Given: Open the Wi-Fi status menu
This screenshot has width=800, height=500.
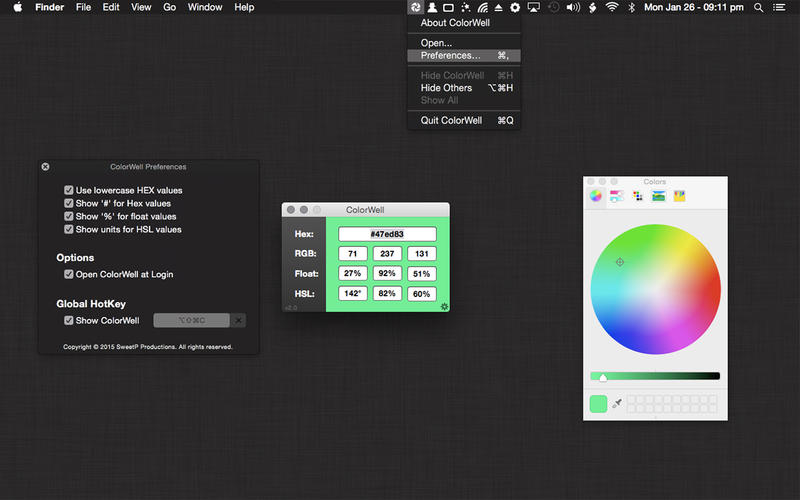Looking at the screenshot, I should click(612, 7).
